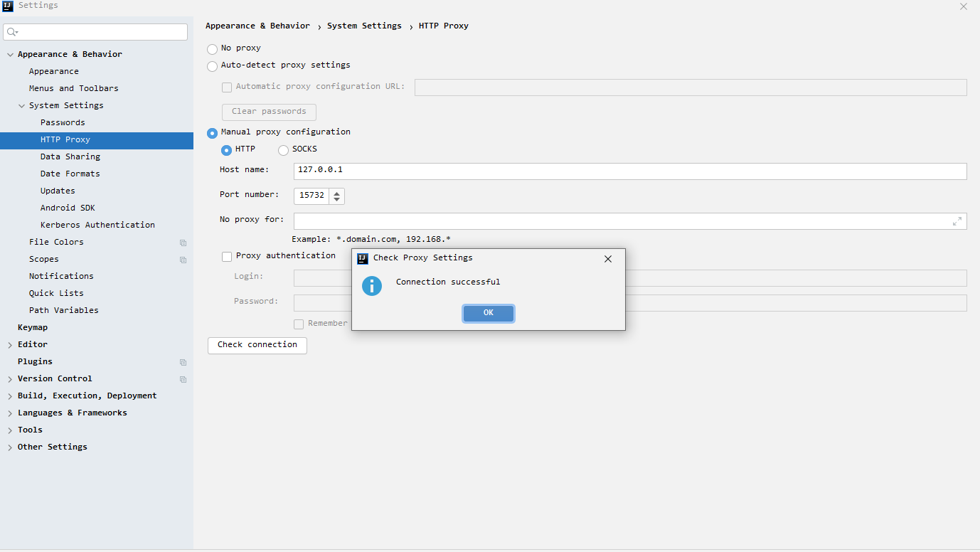Click the project-level icon beside Plugins

183,362
